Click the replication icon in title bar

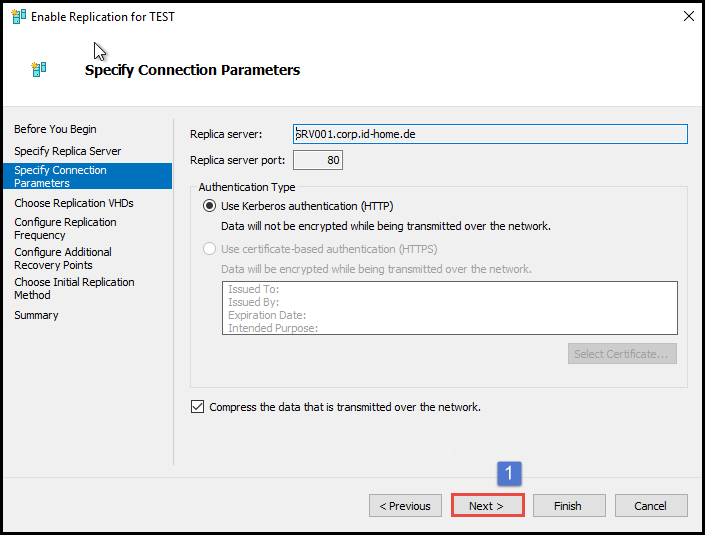pyautogui.click(x=18, y=17)
